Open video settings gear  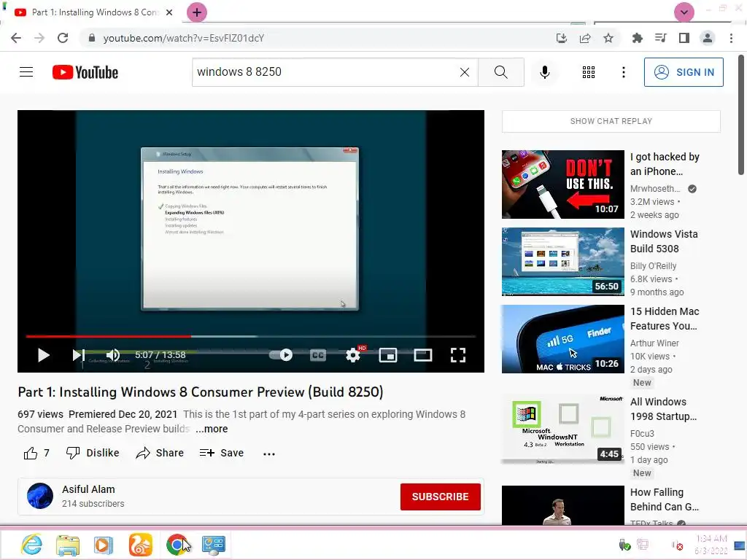click(353, 355)
